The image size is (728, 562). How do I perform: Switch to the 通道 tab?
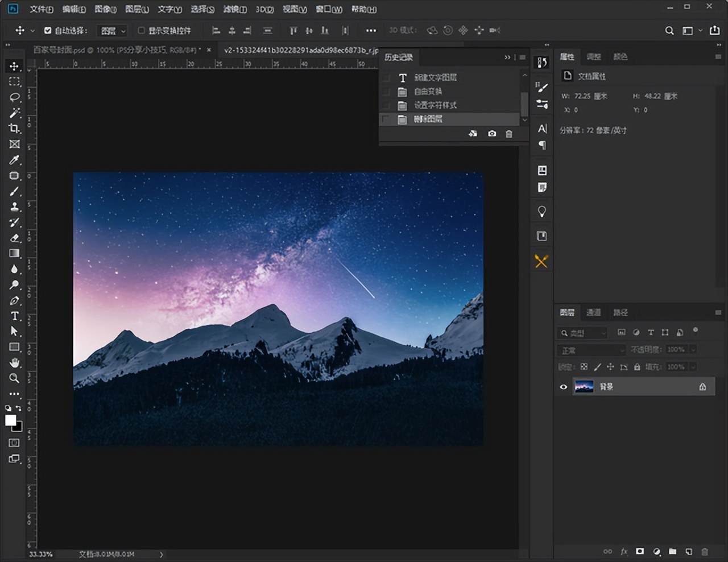click(x=593, y=312)
